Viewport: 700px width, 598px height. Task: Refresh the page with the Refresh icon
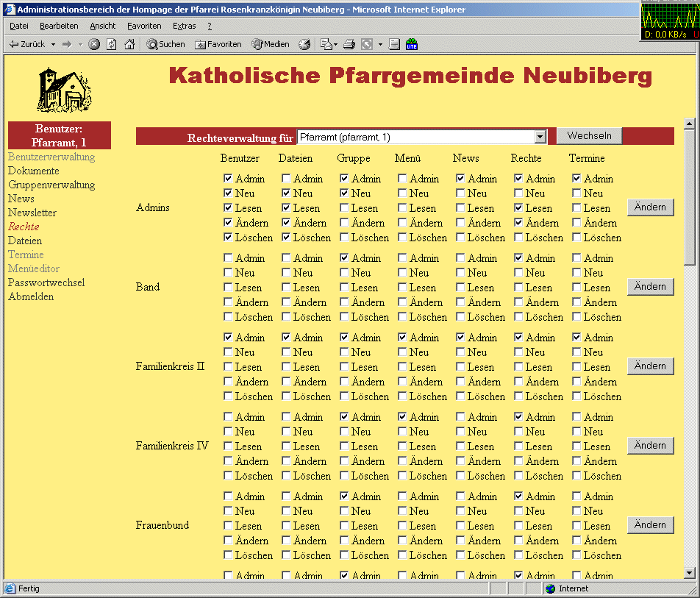tap(112, 44)
